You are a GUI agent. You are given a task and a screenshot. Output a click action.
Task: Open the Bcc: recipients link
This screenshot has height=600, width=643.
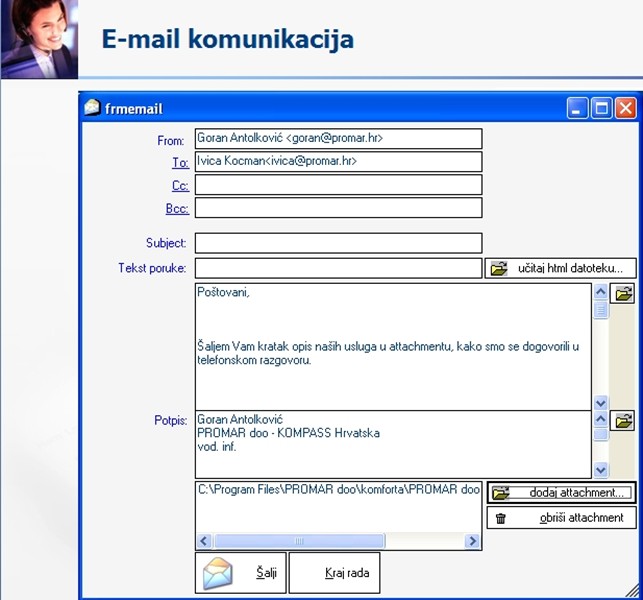177,208
